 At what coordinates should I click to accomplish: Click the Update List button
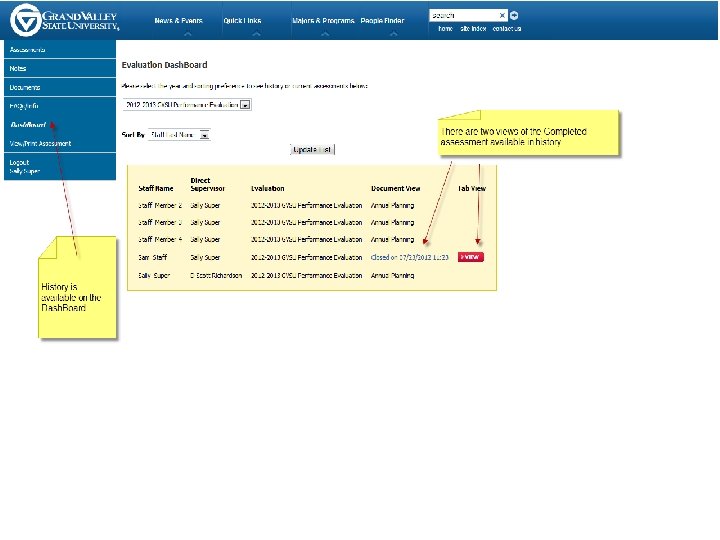[312, 149]
